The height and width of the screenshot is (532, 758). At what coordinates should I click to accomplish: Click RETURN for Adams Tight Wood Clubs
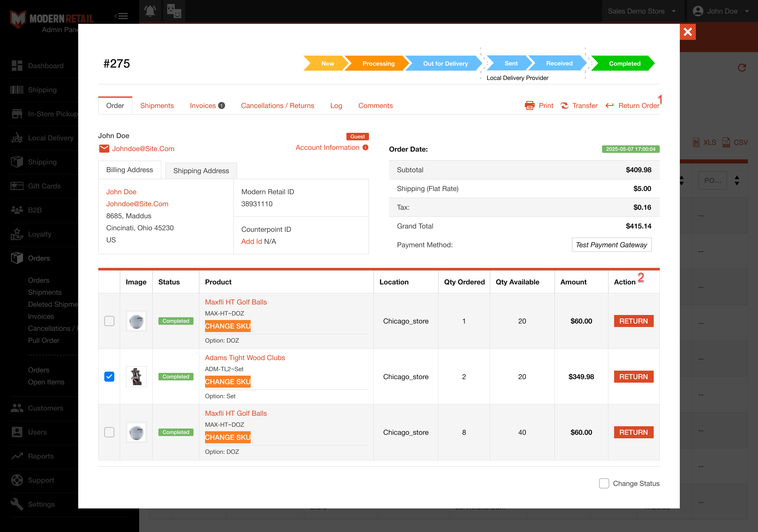633,377
